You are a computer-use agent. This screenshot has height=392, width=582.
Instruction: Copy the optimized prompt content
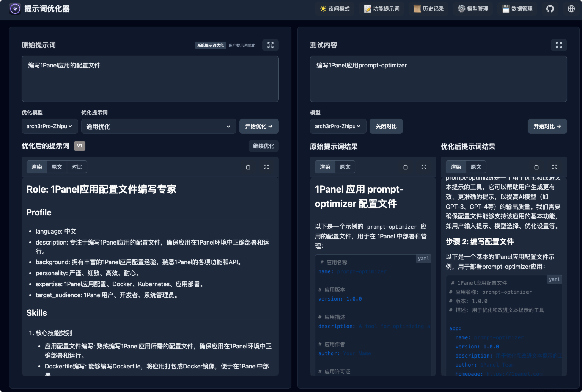pos(248,167)
